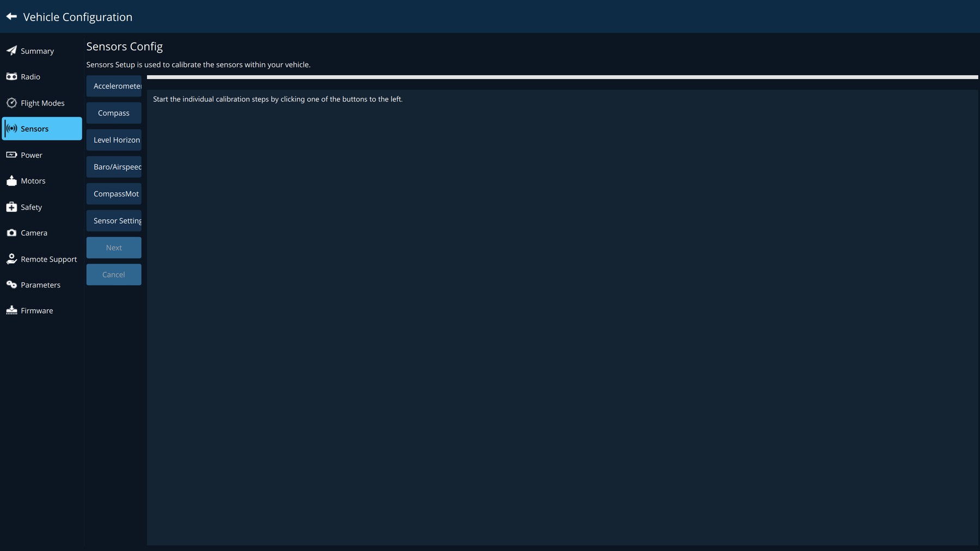Click the Sensors signal icon

tap(11, 128)
